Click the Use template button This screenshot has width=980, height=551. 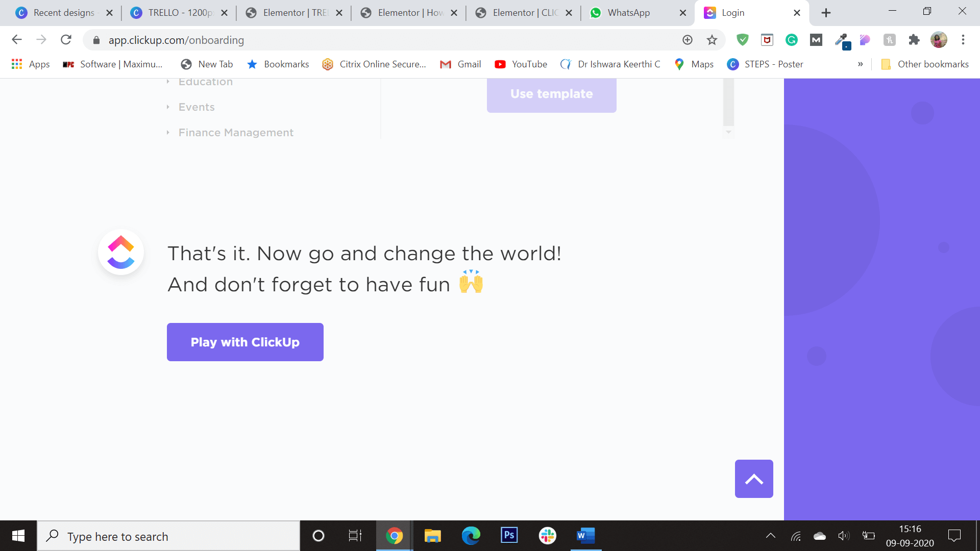pyautogui.click(x=552, y=95)
